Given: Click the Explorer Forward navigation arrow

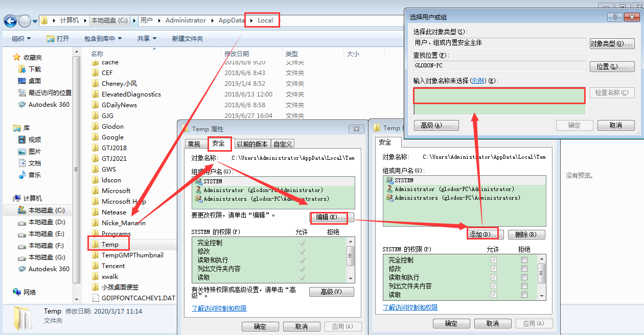Looking at the screenshot, I should pos(25,21).
